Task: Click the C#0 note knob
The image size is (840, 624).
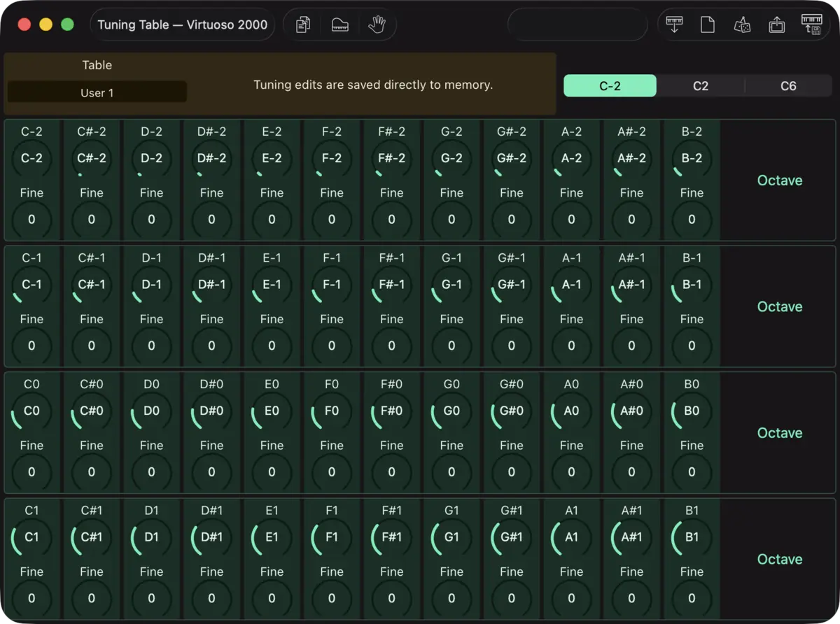Action: tap(92, 411)
